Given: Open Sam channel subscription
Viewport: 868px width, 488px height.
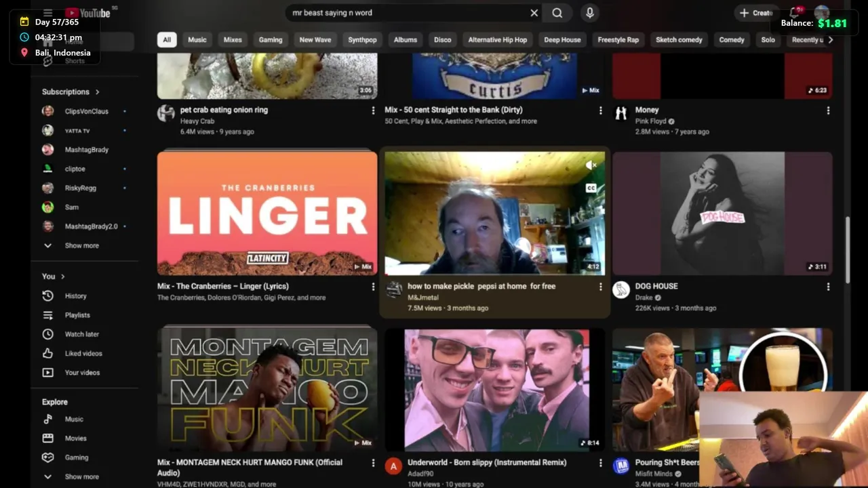Looking at the screenshot, I should tap(85, 207).
